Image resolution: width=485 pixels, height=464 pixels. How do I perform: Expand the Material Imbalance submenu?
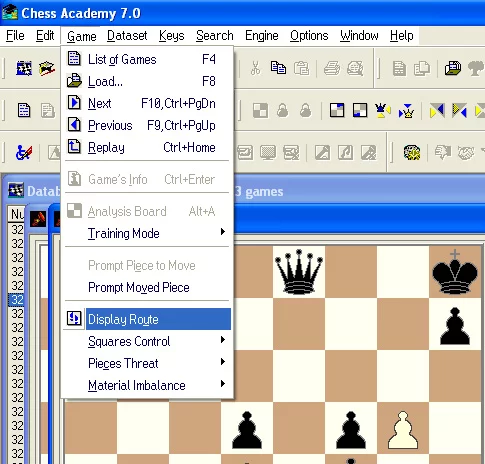click(x=147, y=385)
